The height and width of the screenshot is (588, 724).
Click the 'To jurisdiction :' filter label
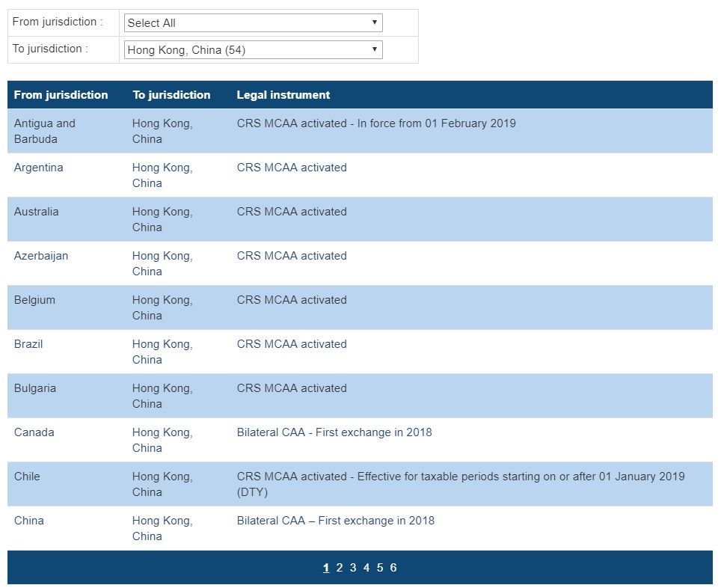pos(50,49)
